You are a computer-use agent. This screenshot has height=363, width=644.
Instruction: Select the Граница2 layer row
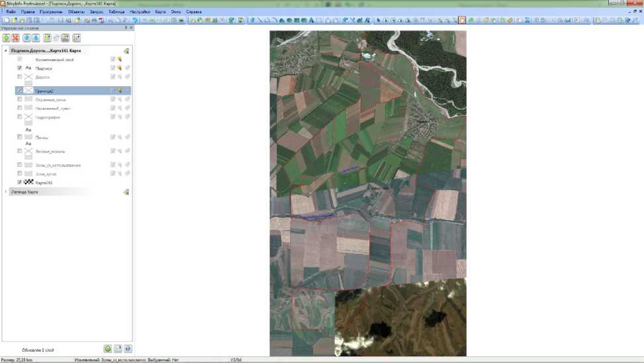(73, 91)
